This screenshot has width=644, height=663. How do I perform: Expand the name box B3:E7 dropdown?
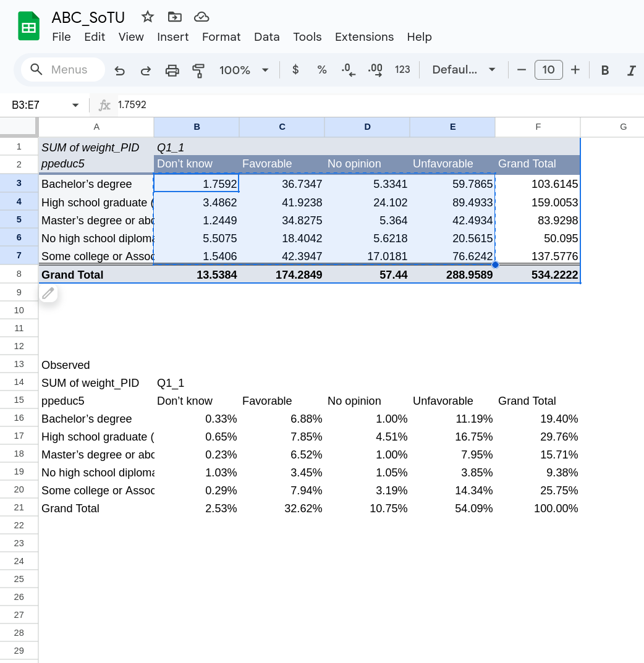tap(75, 105)
